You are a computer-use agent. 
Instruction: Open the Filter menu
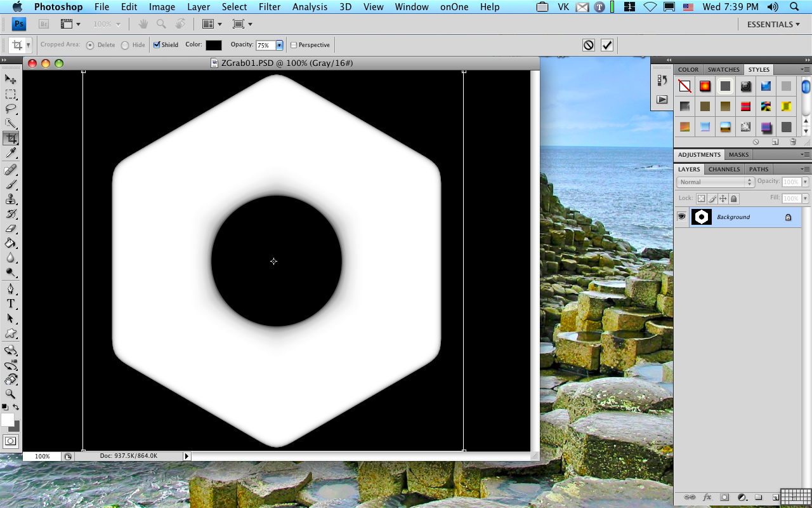point(270,7)
